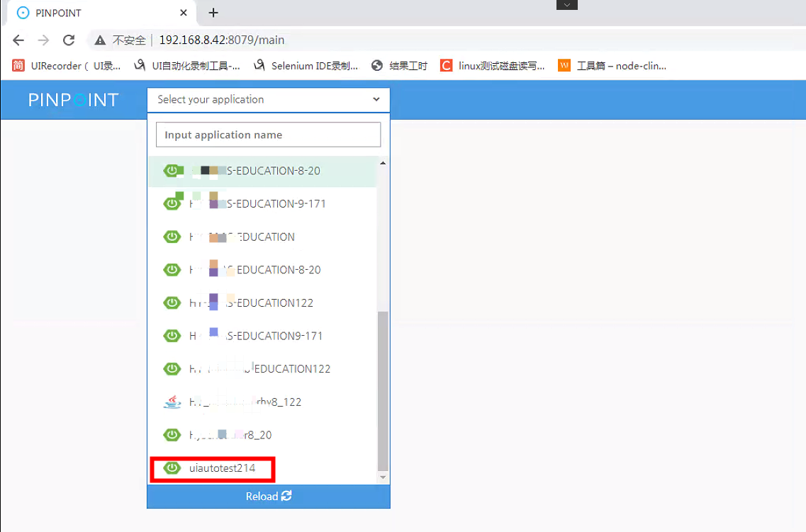Click the application list scroll up arrow
The width and height of the screenshot is (806, 532).
383,163
